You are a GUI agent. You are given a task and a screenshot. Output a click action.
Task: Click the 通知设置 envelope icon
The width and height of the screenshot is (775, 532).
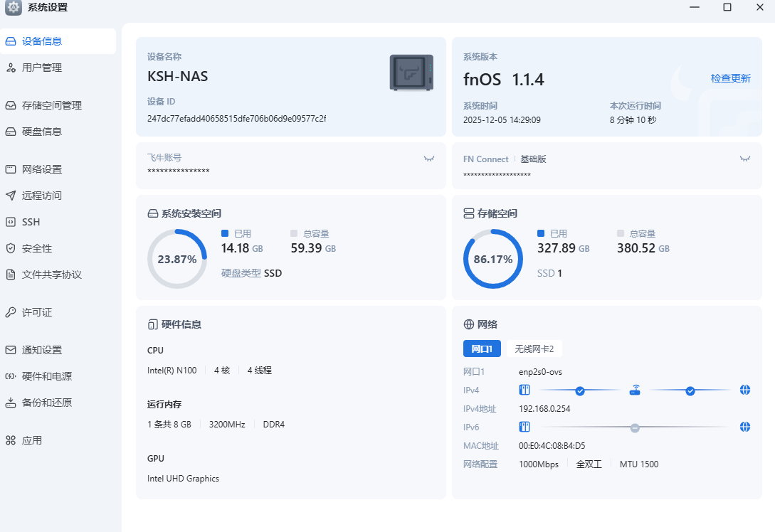11,350
